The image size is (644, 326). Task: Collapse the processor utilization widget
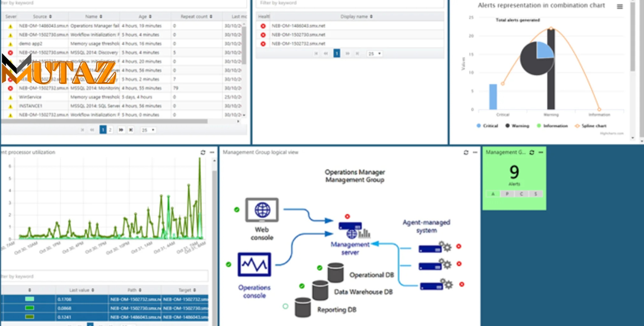click(212, 152)
